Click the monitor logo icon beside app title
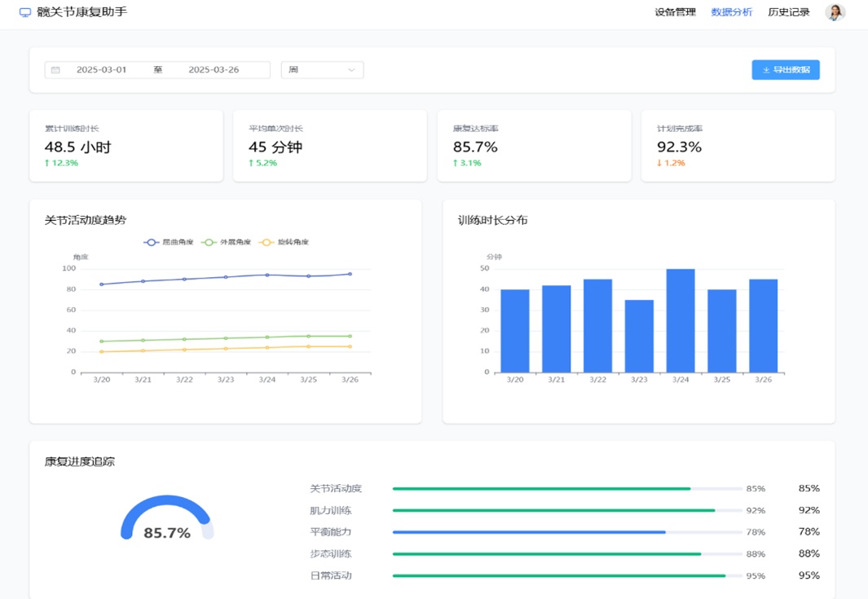This screenshot has height=599, width=868. pyautogui.click(x=25, y=13)
